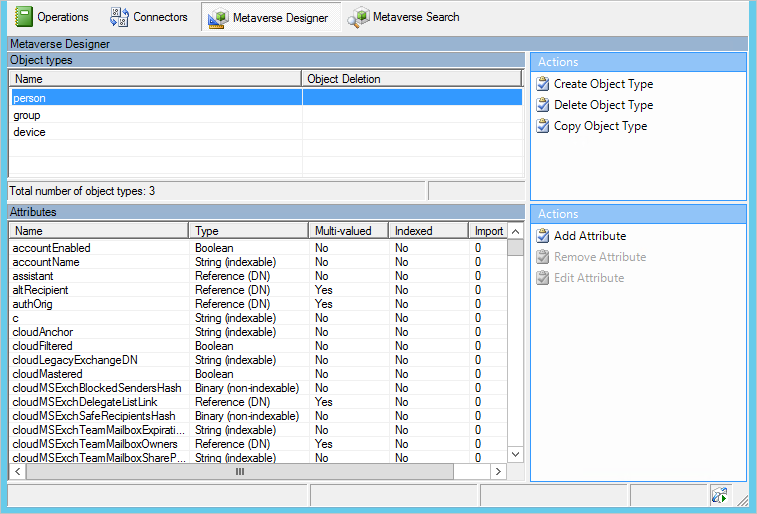Select the device object type

[x=29, y=132]
